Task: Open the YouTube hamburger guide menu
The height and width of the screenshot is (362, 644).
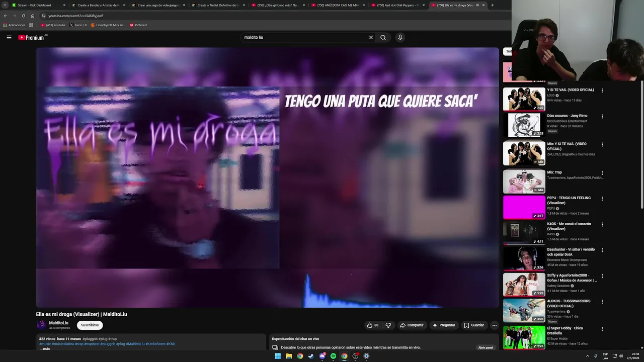Action: (9, 37)
